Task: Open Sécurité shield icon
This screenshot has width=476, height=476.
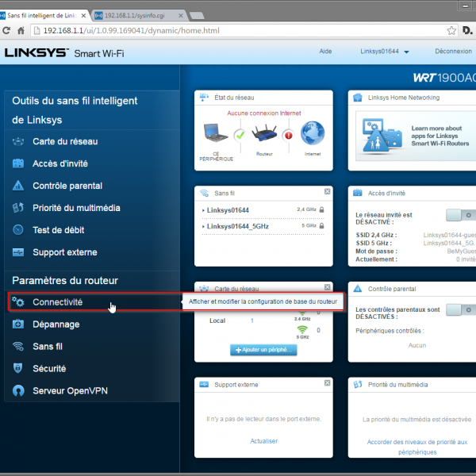Action: 18,369
